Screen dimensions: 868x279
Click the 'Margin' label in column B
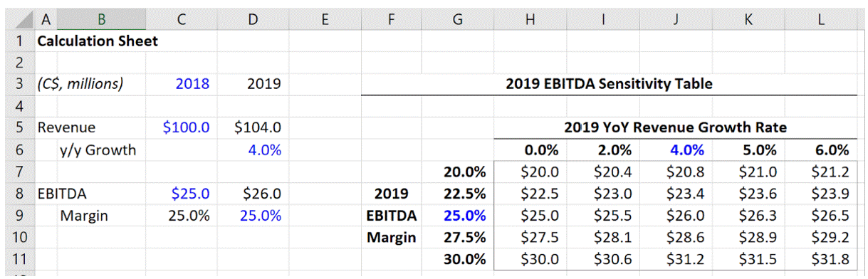84,215
